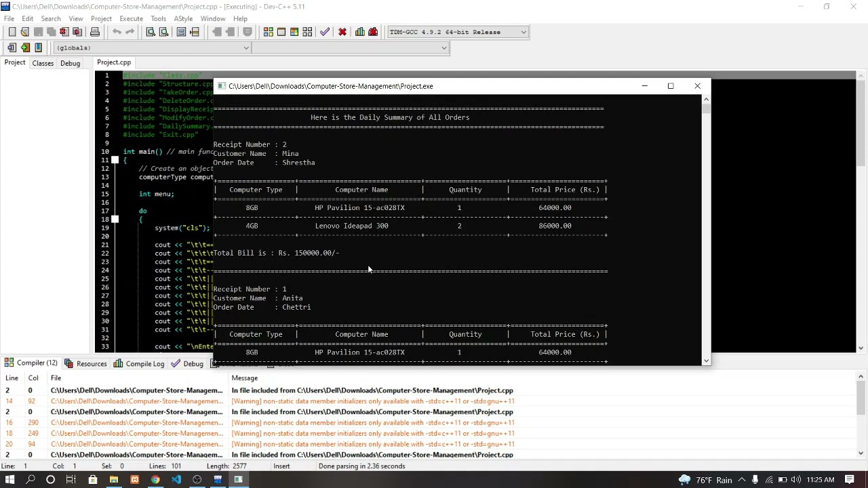
Task: Click the Go to bookmark icon
Action: (x=38, y=47)
